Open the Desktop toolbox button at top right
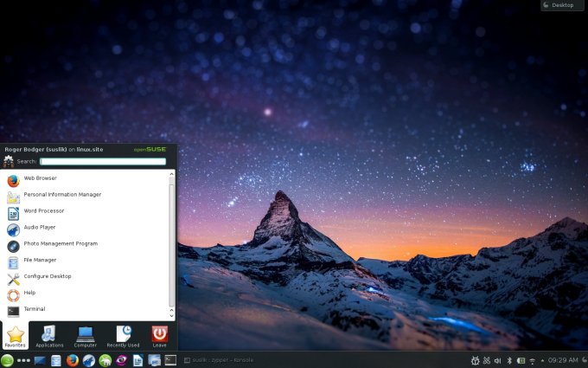 (562, 5)
